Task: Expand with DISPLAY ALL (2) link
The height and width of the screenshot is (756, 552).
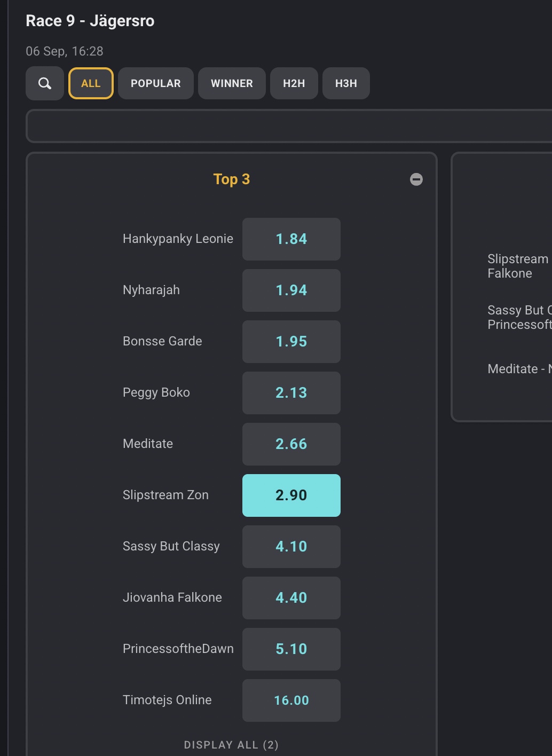Action: click(231, 745)
